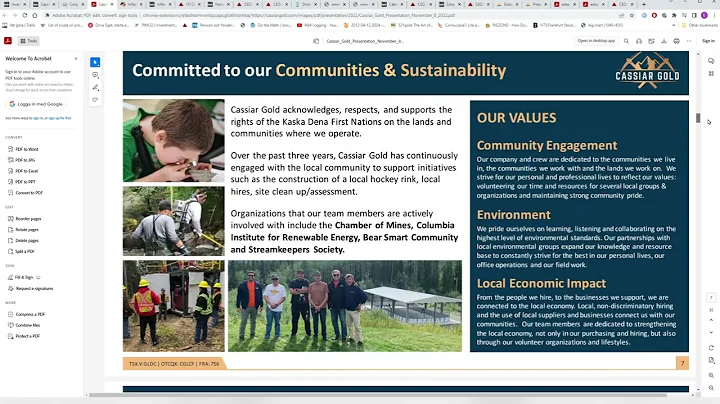The width and height of the screenshot is (720, 404).
Task: Click the search magnifier in Acrobat toolbar
Action: pyautogui.click(x=626, y=41)
